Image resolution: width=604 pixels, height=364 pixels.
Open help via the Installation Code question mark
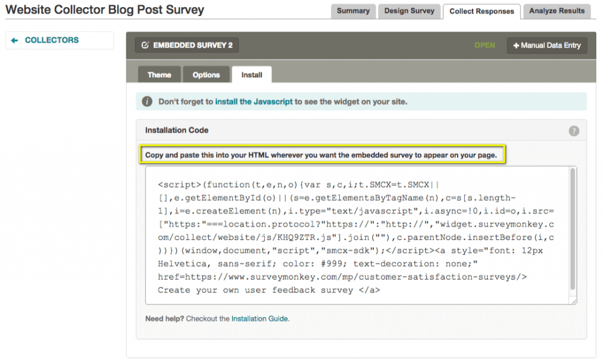coord(574,130)
